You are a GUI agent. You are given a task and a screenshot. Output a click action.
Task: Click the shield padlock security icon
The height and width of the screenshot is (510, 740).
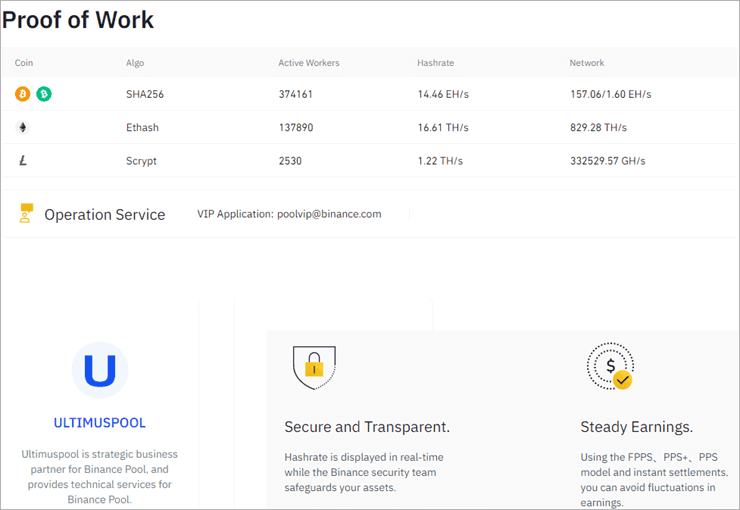[x=314, y=367]
